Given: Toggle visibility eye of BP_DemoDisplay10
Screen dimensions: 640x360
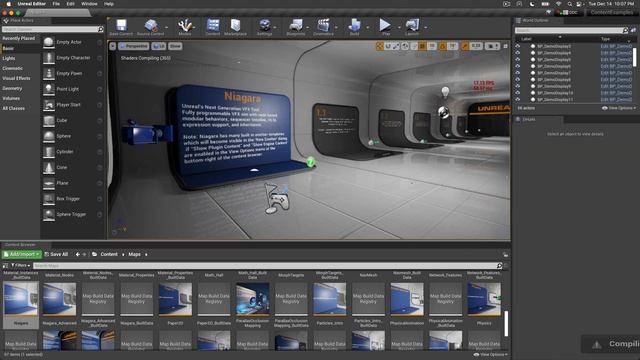Looking at the screenshot, I should coord(518,93).
